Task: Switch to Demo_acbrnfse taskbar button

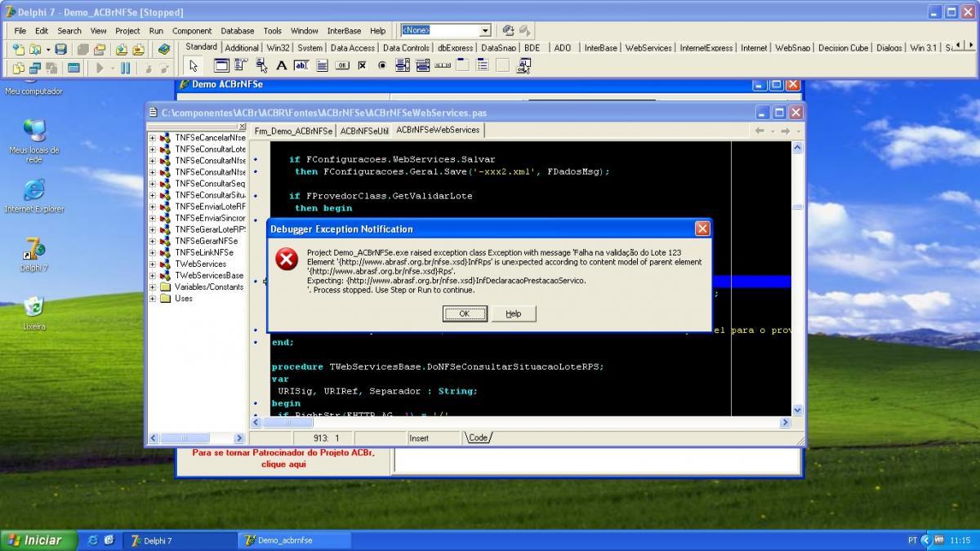Action: click(x=294, y=540)
